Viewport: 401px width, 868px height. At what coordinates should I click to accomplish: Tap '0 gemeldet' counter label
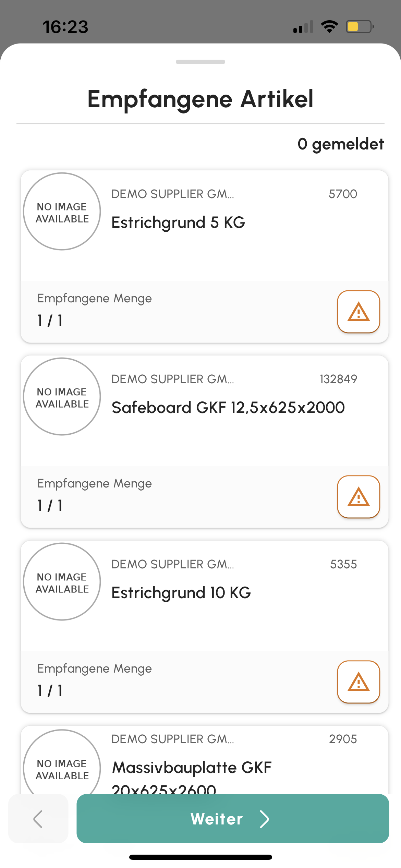point(341,144)
